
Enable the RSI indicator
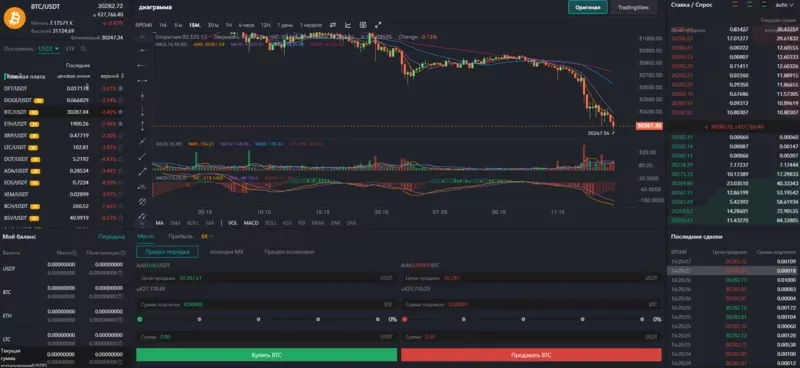click(302, 223)
